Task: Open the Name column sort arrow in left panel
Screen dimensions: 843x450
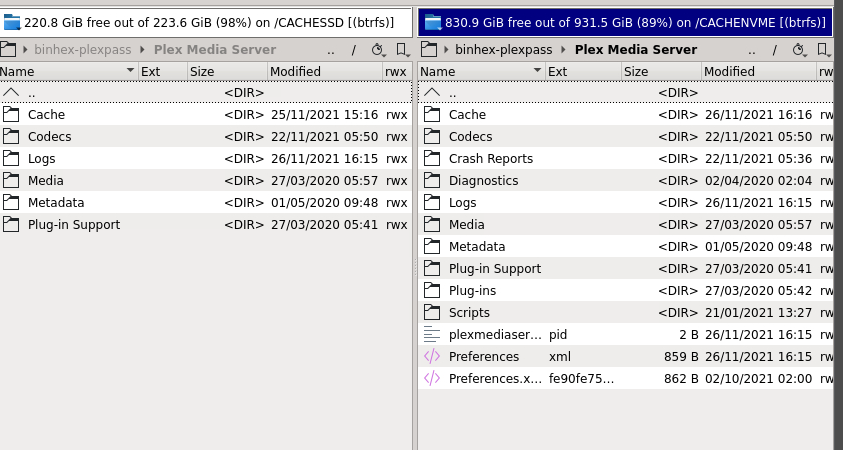Action: [130, 70]
